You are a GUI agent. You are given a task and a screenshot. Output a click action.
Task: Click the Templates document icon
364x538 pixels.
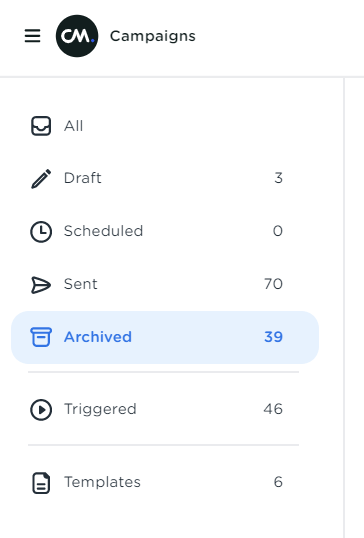click(x=41, y=483)
